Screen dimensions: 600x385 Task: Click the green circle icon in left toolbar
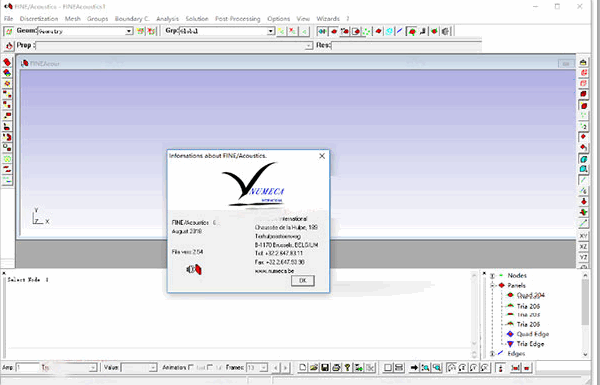click(7, 158)
